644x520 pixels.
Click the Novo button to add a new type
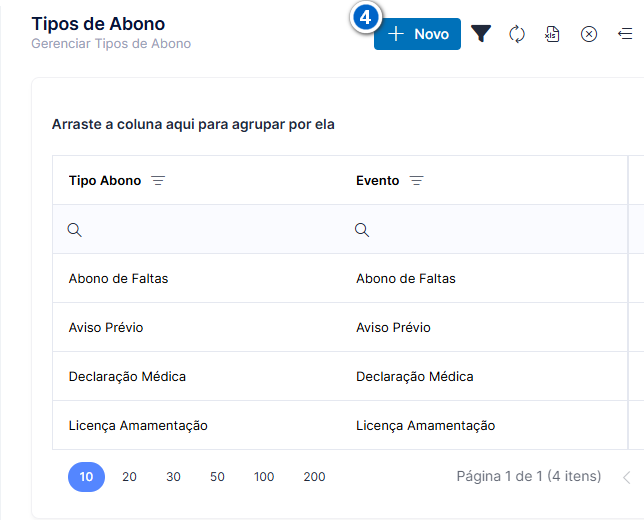tap(417, 34)
